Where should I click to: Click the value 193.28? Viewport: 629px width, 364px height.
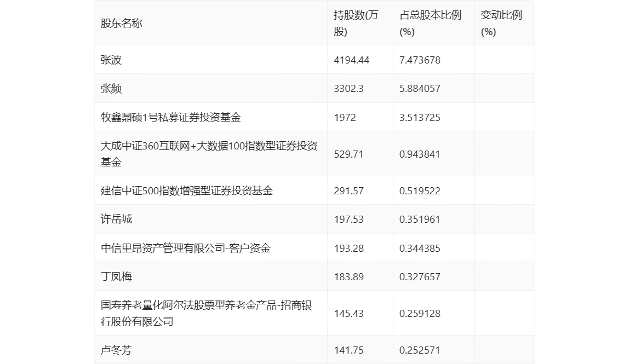(348, 248)
